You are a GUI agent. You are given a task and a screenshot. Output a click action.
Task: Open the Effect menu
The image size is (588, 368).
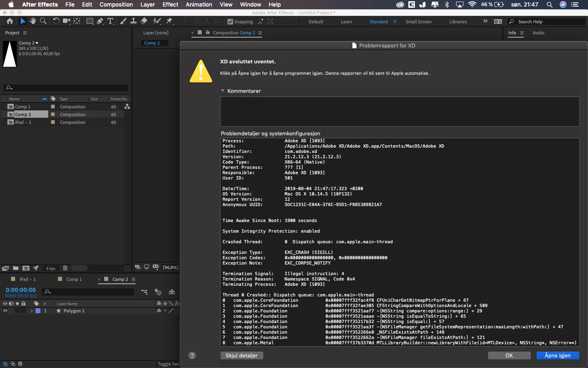(x=170, y=4)
